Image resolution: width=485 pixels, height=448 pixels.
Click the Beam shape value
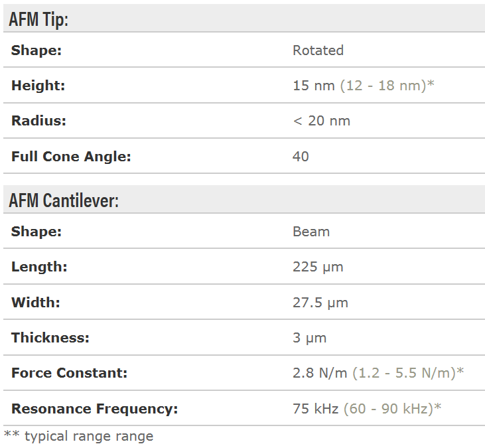coord(311,232)
